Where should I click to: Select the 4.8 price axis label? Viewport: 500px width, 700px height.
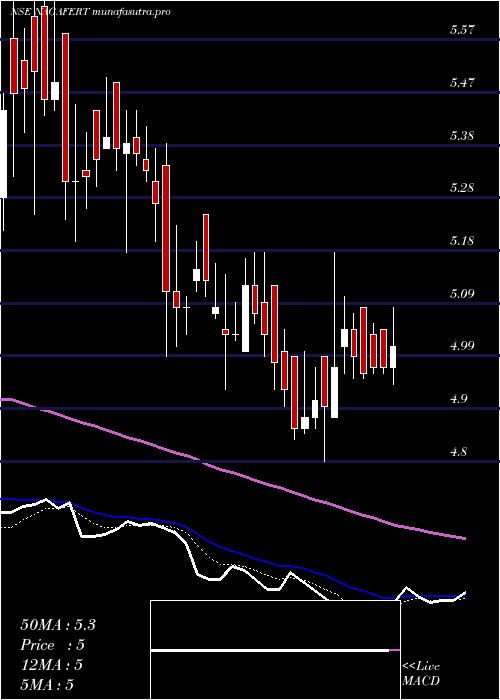(x=459, y=452)
